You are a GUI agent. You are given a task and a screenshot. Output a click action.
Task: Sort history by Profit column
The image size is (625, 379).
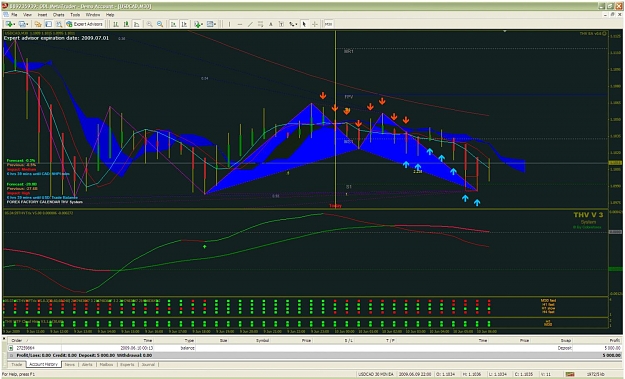click(614, 341)
